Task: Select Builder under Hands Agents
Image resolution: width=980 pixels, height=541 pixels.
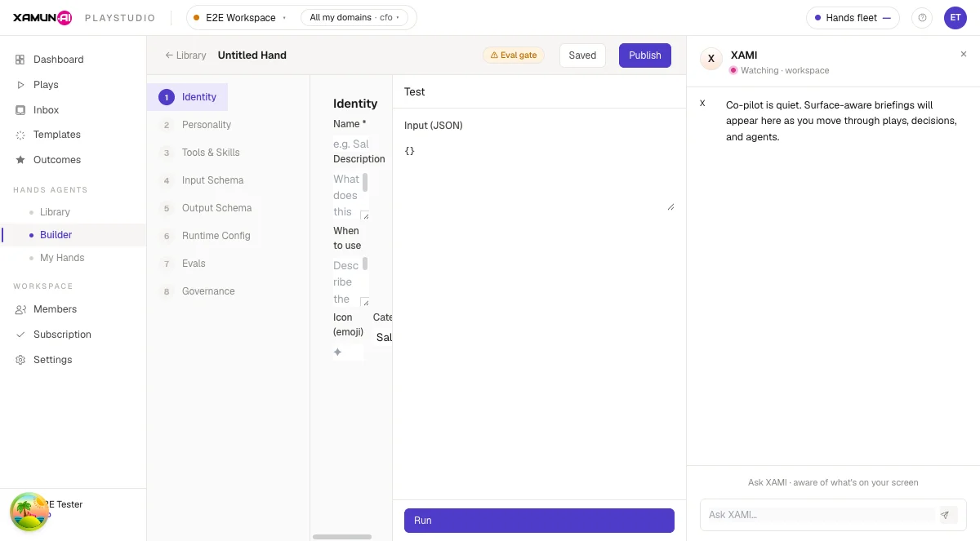Action: [73, 235]
